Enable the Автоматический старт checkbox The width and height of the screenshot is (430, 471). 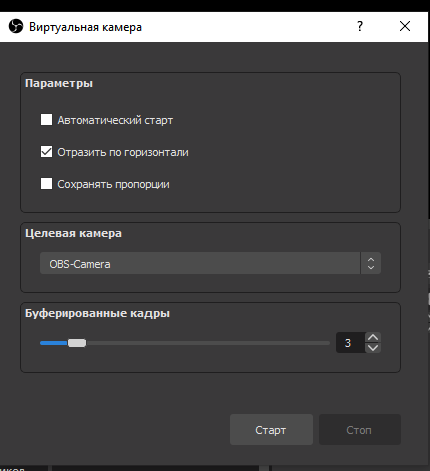click(46, 120)
